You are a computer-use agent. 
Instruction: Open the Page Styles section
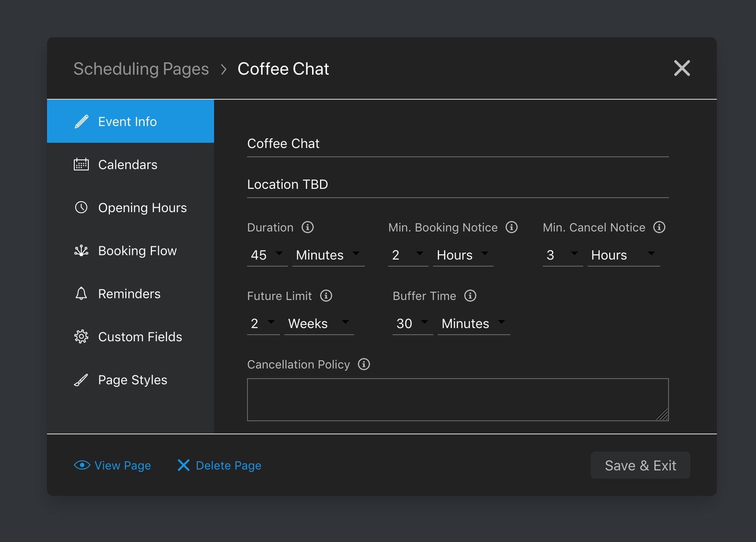pos(132,379)
